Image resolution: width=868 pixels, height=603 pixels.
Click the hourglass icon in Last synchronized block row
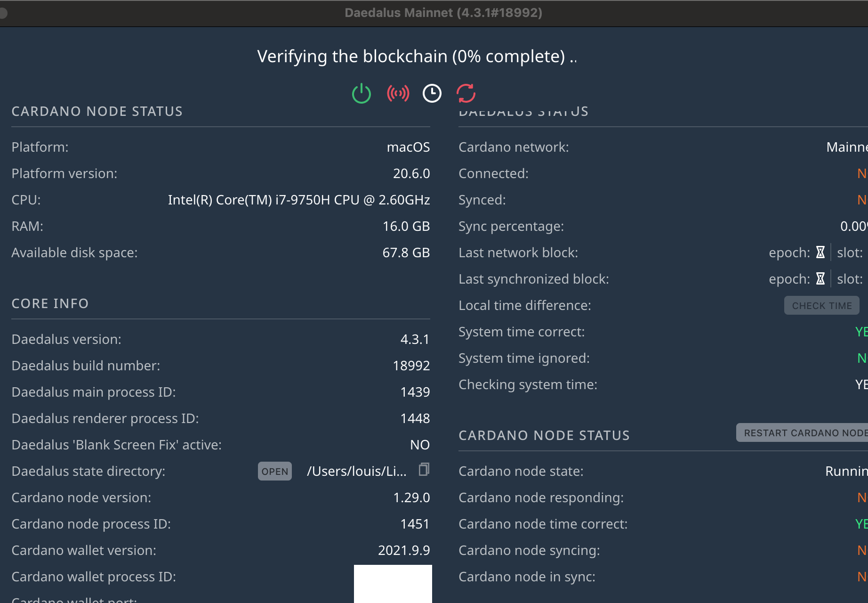820,279
